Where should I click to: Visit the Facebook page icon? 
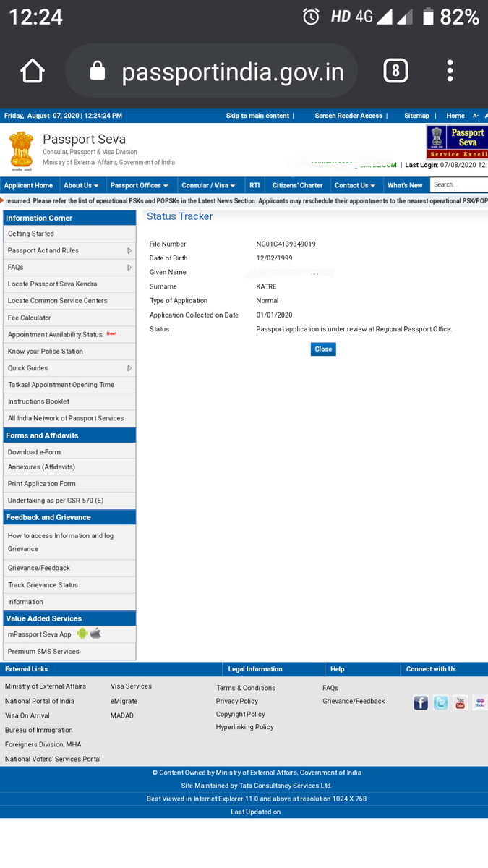pos(421,702)
